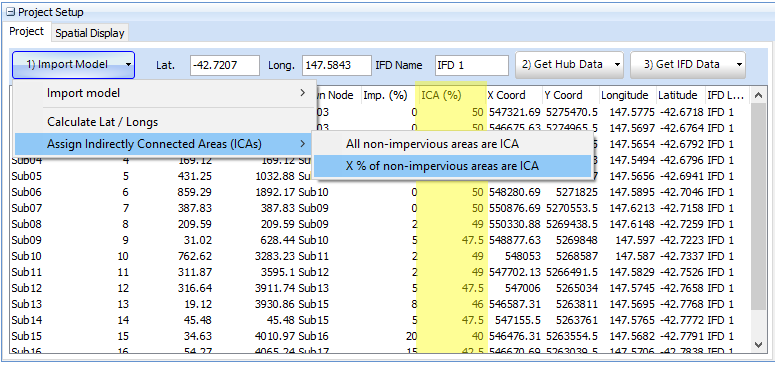Click ICA value 46 in Sub13 row
Image resolution: width=775 pixels, height=365 pixels.
[477, 304]
